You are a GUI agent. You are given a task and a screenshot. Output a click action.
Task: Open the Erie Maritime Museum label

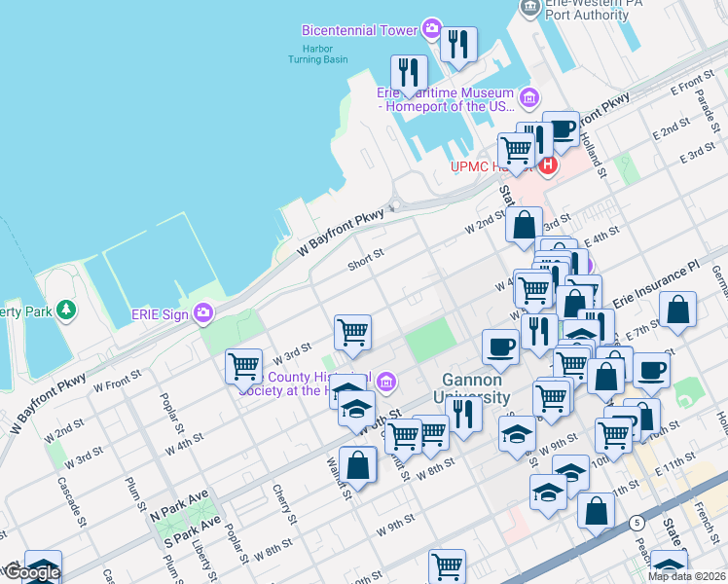pos(446,99)
